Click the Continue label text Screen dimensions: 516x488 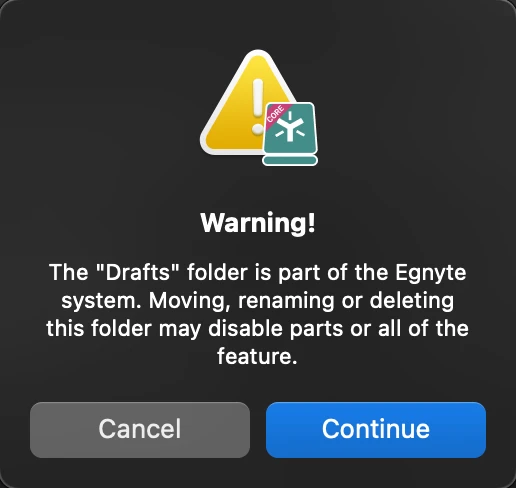(376, 429)
